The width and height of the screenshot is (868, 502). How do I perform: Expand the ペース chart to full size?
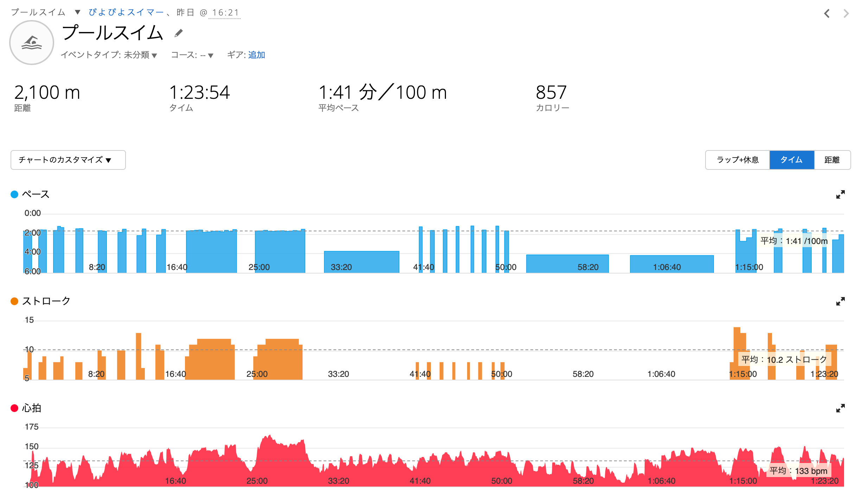click(840, 194)
